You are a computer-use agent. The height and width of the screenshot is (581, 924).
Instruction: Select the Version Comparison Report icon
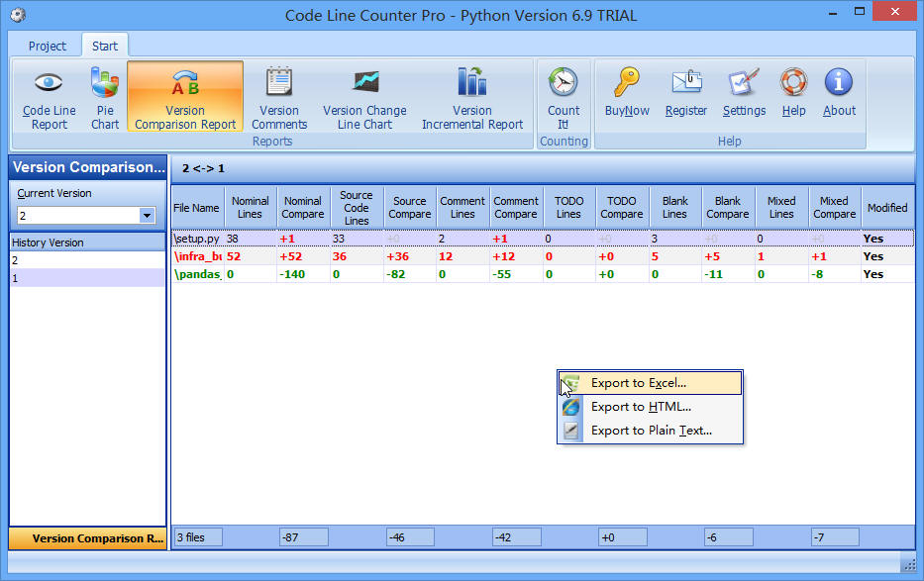(x=185, y=82)
